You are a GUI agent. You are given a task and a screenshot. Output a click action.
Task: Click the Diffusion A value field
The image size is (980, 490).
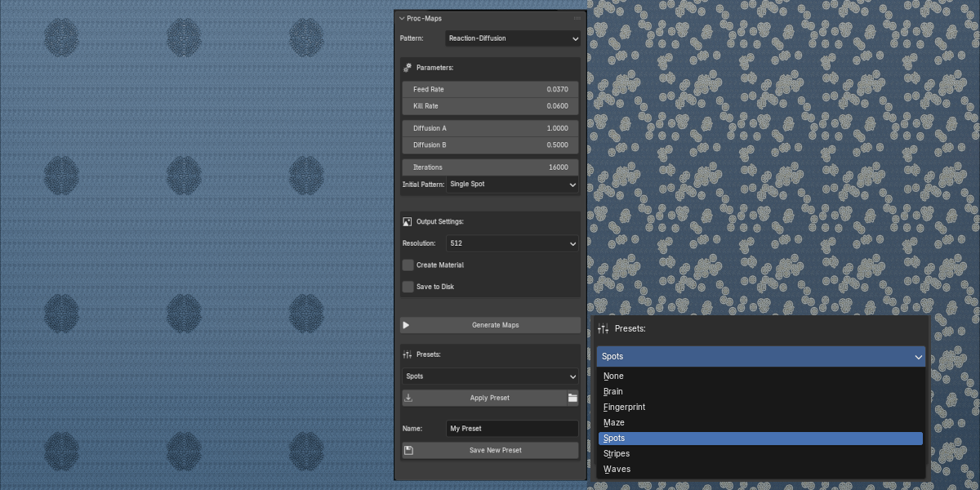coord(490,128)
